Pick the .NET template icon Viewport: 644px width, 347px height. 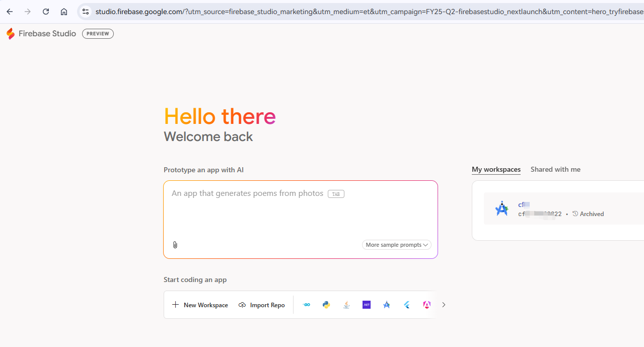(367, 305)
